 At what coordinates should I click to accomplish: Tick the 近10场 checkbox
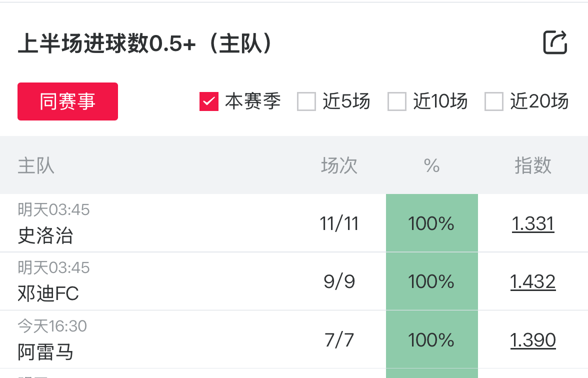click(397, 101)
